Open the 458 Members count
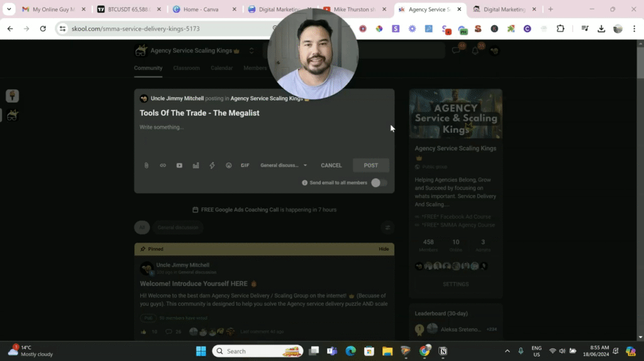The image size is (644, 361). (428, 245)
